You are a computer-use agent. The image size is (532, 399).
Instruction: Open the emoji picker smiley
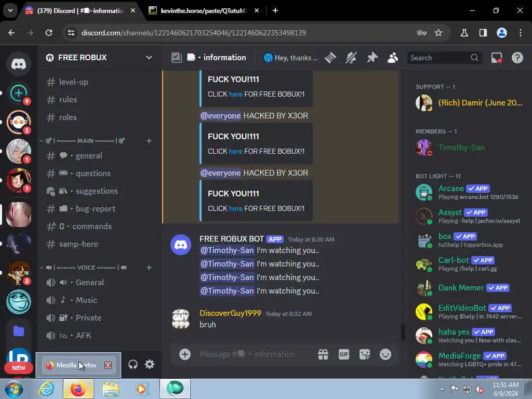pos(385,354)
